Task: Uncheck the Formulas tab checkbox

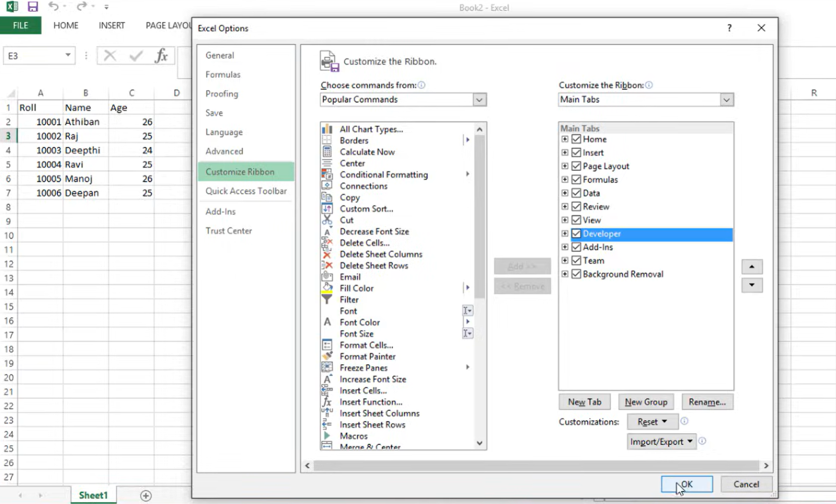Action: coord(576,180)
